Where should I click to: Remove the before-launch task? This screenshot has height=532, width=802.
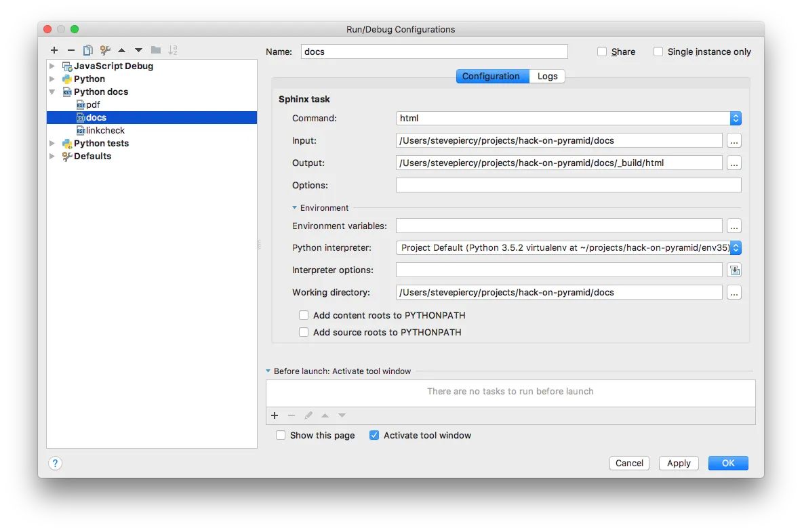click(292, 415)
